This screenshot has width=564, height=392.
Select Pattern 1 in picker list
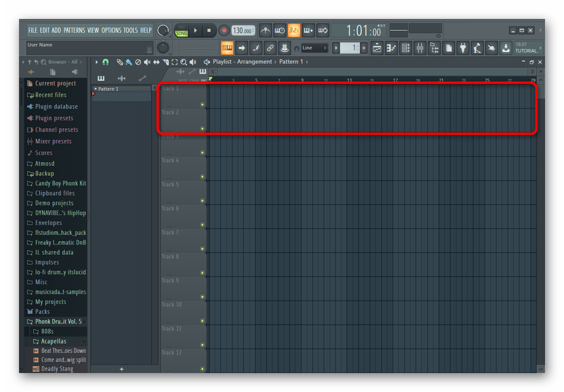pyautogui.click(x=122, y=89)
